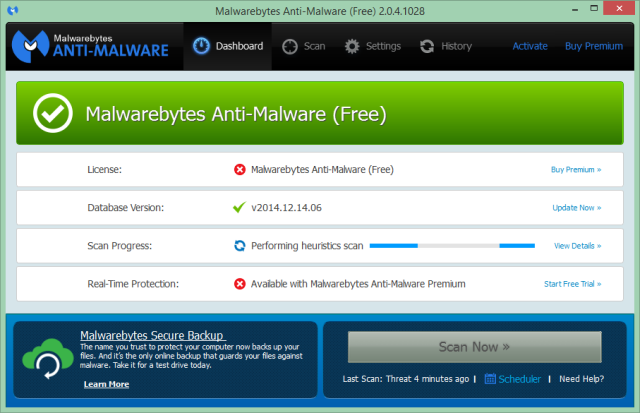Click Start Free Trial » link
The width and height of the screenshot is (640, 413).
[573, 284]
